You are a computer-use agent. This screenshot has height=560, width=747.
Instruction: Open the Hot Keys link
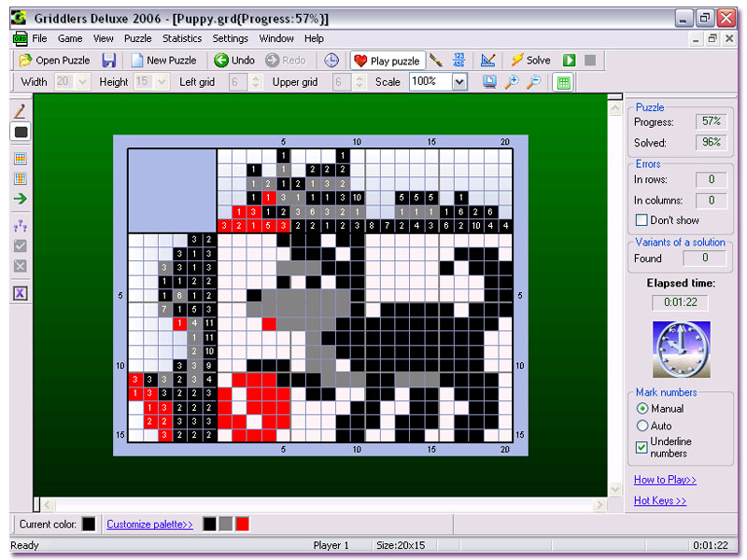click(660, 500)
